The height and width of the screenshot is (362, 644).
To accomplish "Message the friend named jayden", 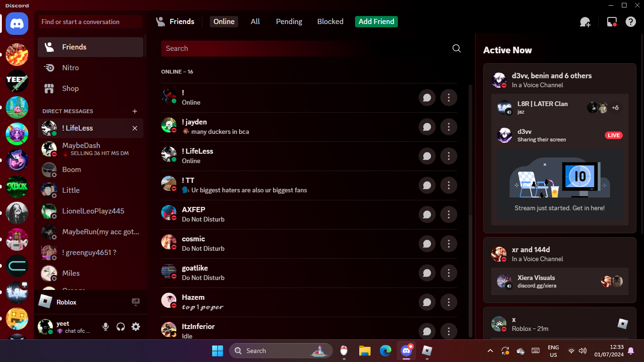I will (427, 127).
